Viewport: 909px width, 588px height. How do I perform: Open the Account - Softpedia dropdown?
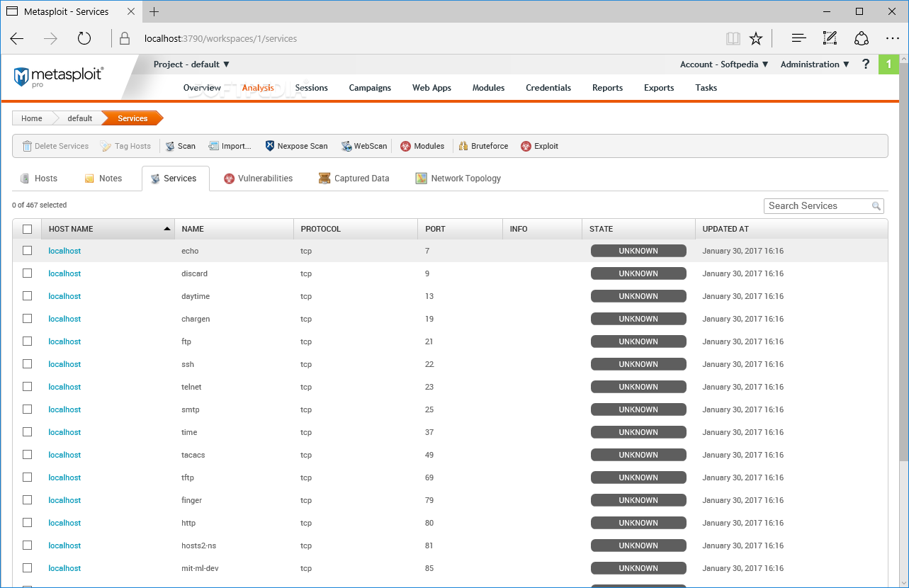tap(724, 64)
